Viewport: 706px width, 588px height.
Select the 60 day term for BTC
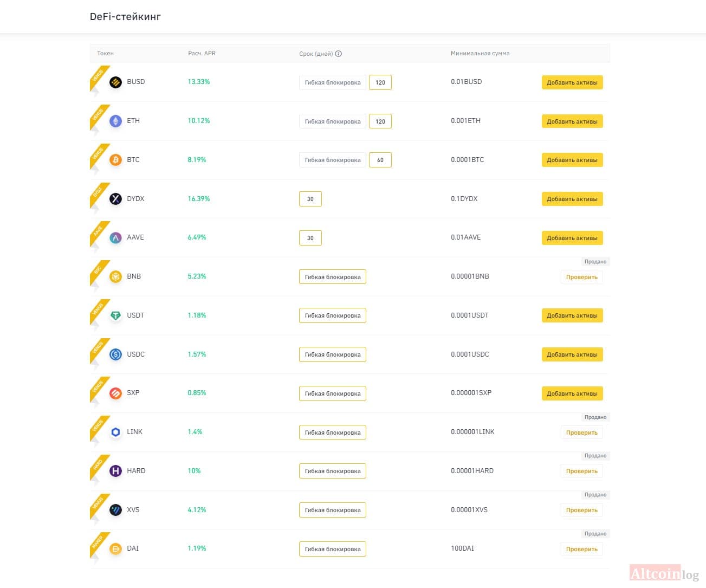coord(380,160)
